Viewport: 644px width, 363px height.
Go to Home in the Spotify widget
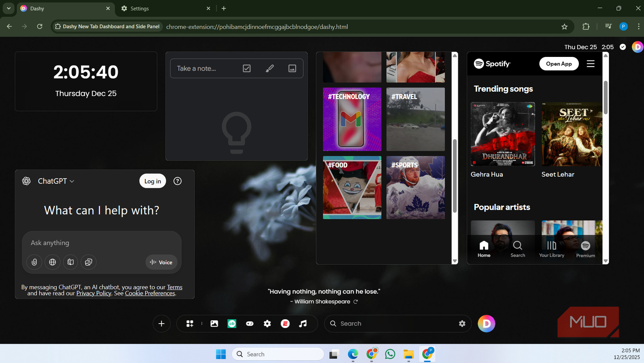[x=484, y=250]
